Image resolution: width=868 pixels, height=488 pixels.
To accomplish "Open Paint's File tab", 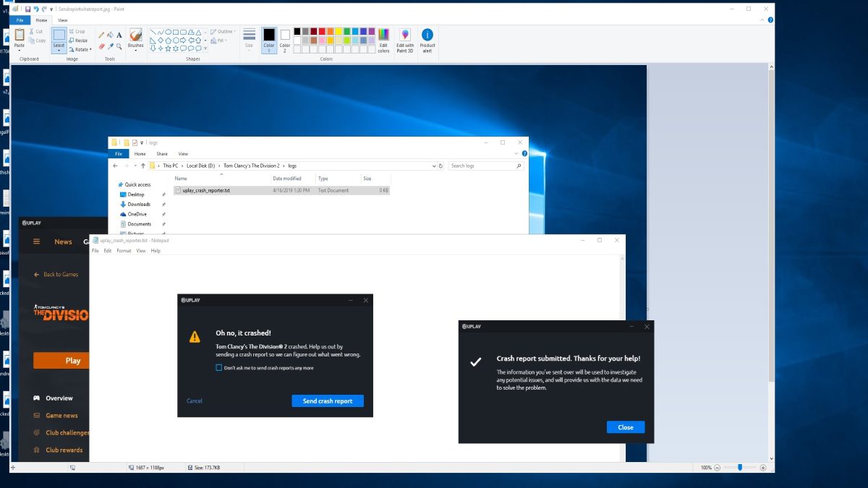I will 20,20.
